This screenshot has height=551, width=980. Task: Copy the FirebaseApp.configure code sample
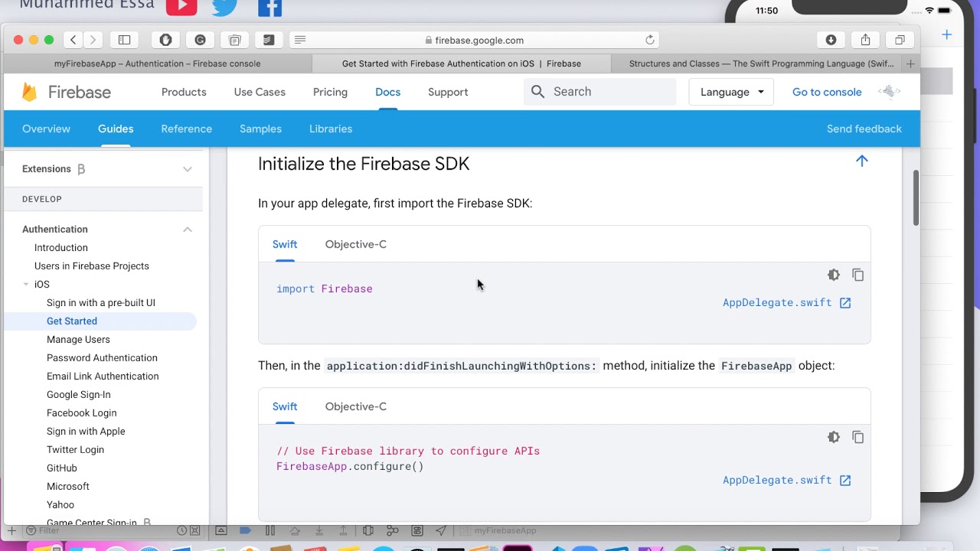(x=858, y=437)
